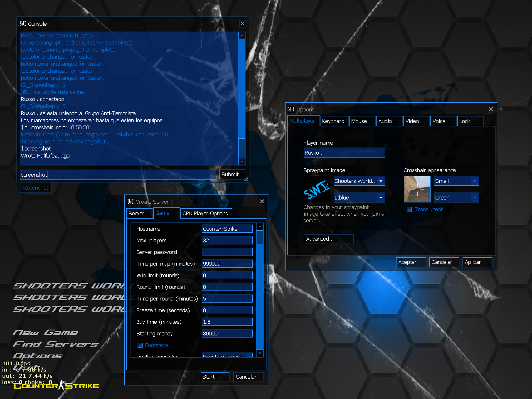Click the Time per round field

227,298
